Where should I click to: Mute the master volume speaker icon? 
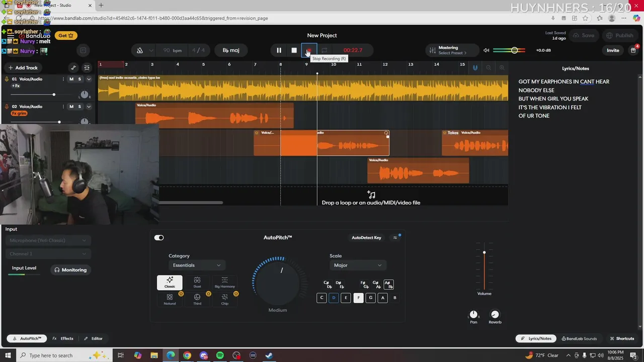486,50
